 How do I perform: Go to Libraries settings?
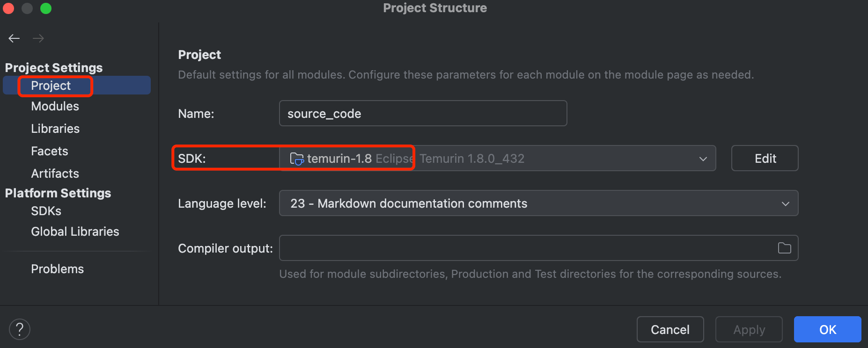tap(55, 129)
